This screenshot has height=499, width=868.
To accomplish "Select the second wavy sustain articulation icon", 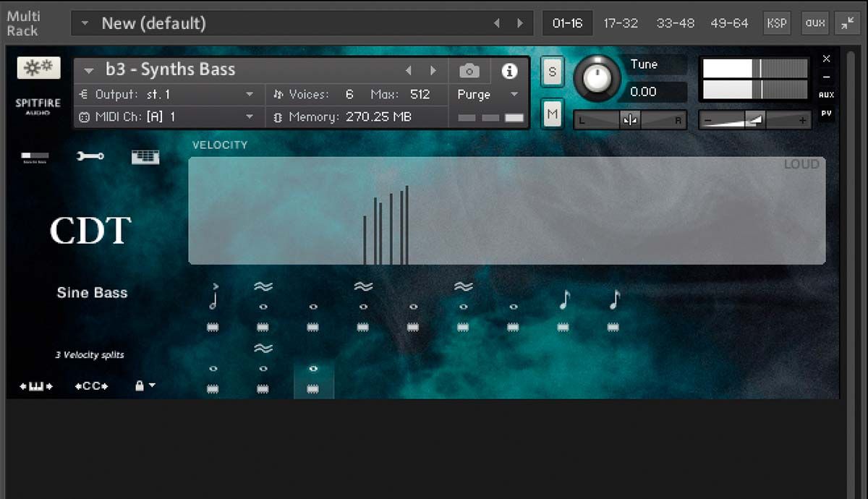I will pos(363,286).
